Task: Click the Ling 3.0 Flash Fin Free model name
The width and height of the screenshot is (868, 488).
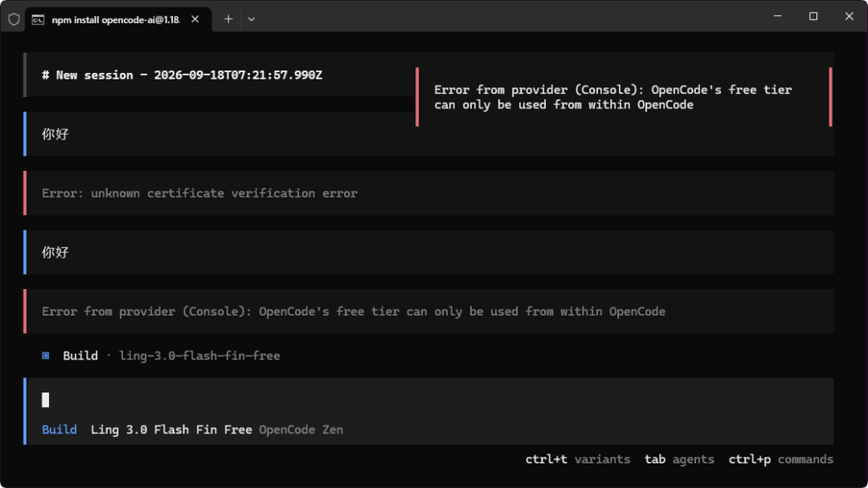Action: coord(171,430)
